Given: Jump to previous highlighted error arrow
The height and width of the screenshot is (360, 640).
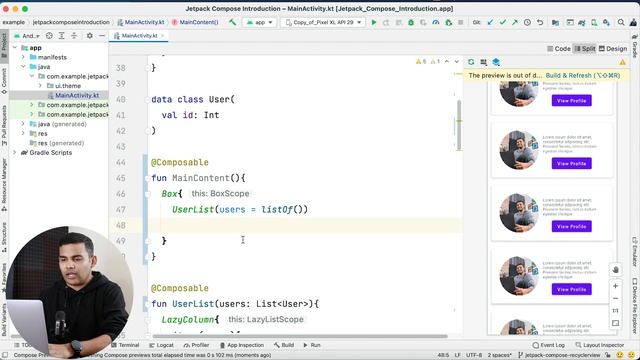Looking at the screenshot, I should 447,62.
